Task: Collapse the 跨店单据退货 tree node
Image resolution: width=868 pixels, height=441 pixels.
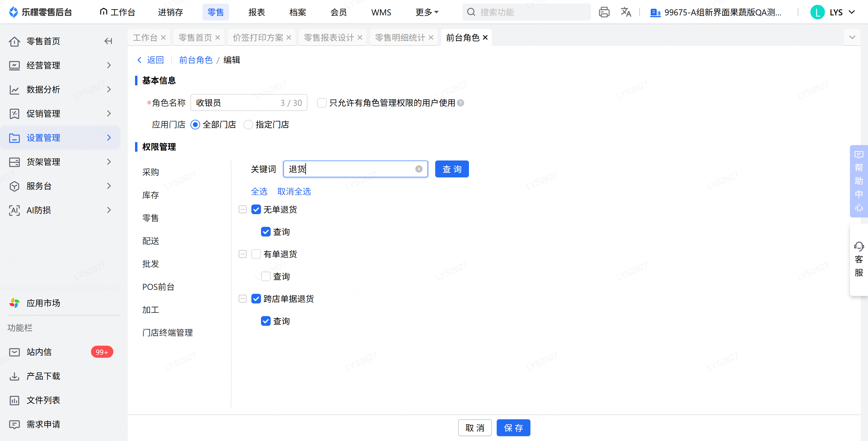Action: click(243, 299)
